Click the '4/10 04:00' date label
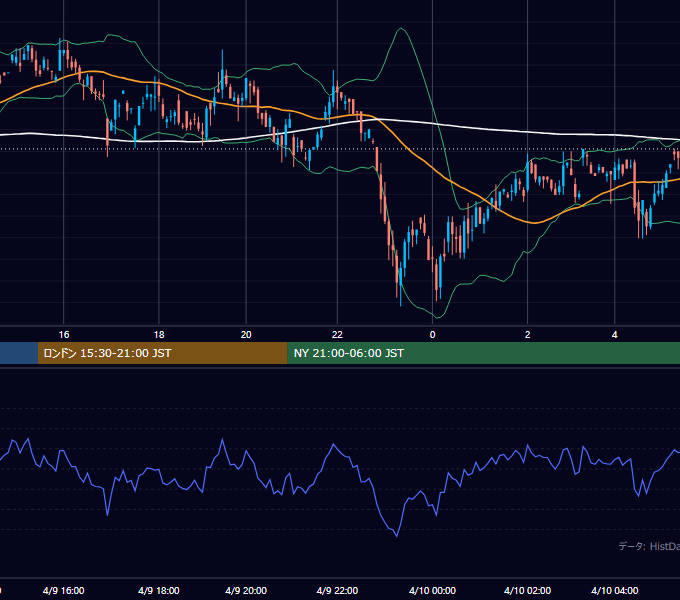The width and height of the screenshot is (680, 600). pos(615,590)
